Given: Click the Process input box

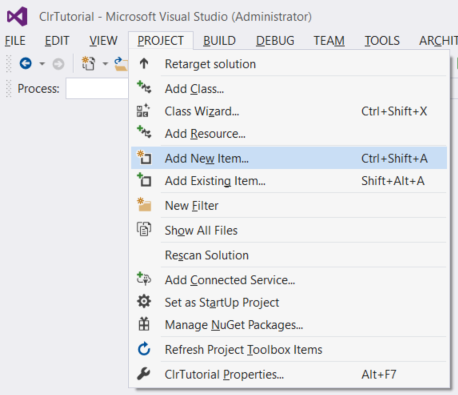Looking at the screenshot, I should (x=97, y=88).
